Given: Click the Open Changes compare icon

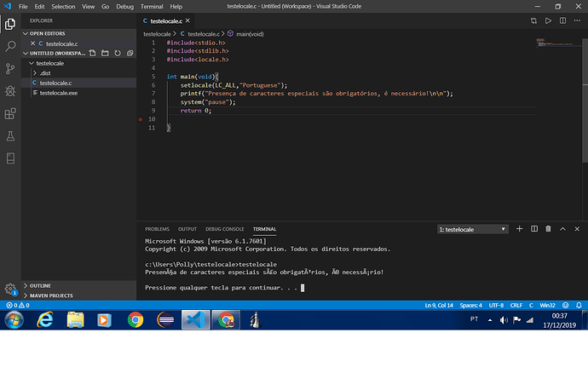Looking at the screenshot, I should [533, 20].
